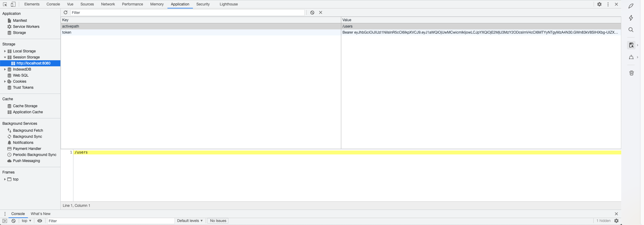Switch to the Elements tab
This screenshot has width=644, height=225.
tap(32, 4)
